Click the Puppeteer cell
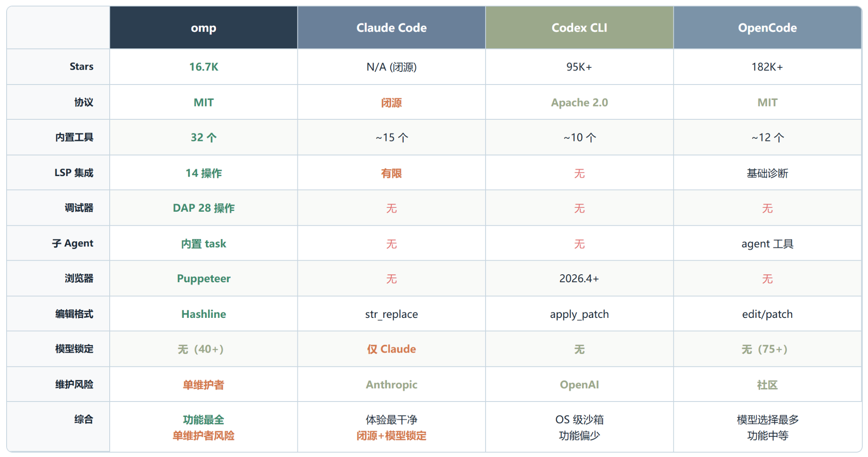Screen dimensions: 868x457 point(204,279)
